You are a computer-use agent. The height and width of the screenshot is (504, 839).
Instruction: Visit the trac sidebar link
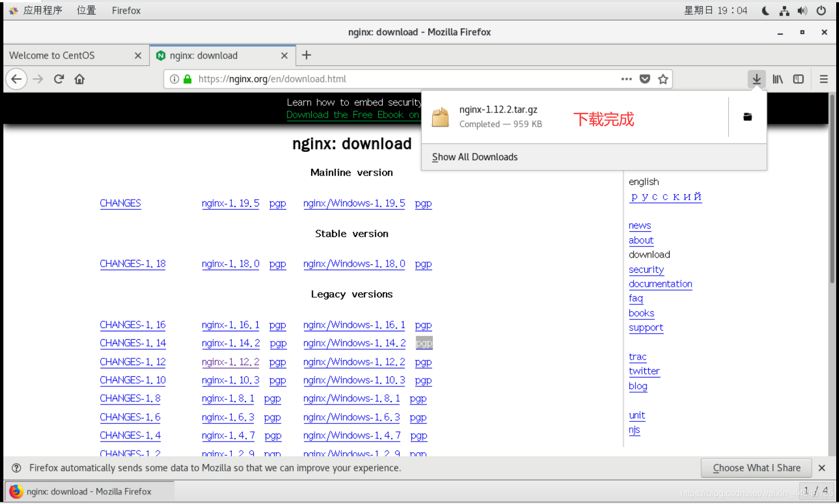tap(638, 357)
